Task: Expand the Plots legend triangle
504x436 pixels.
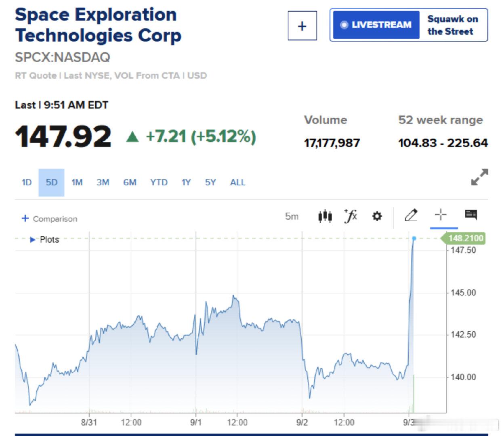Action: coord(32,240)
